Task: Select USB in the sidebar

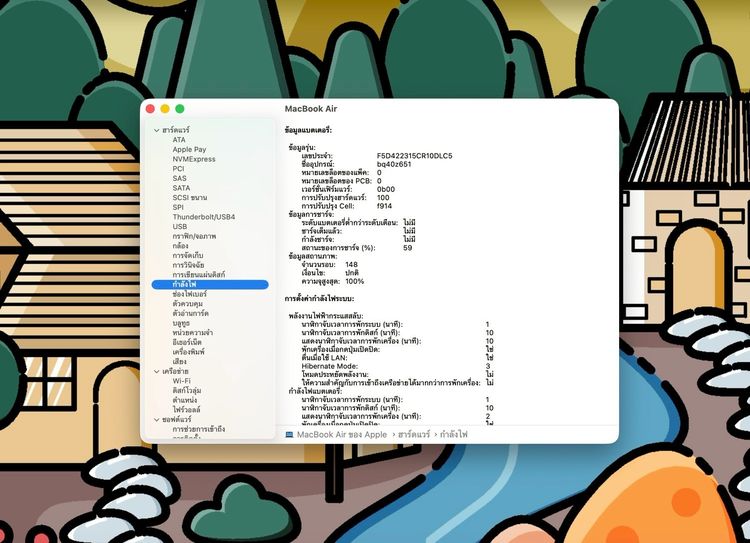Action: tap(180, 226)
